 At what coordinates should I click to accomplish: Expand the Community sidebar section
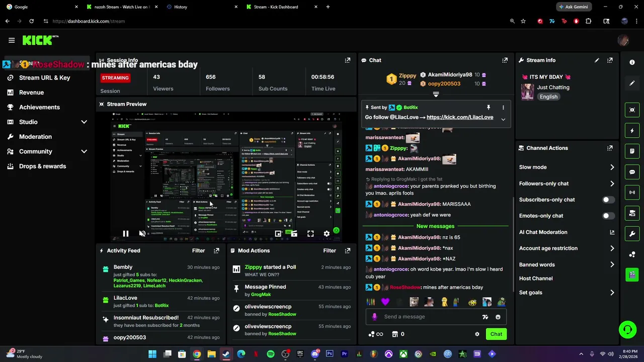[x=84, y=151]
